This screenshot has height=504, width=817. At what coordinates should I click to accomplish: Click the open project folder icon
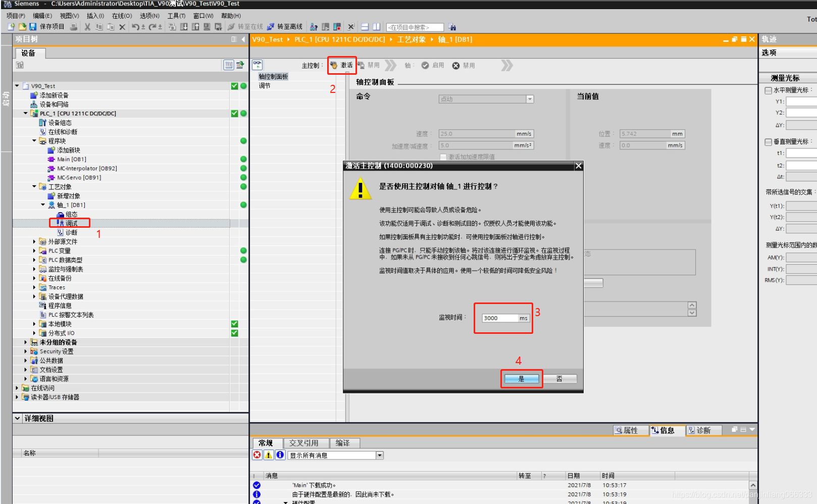click(x=22, y=27)
